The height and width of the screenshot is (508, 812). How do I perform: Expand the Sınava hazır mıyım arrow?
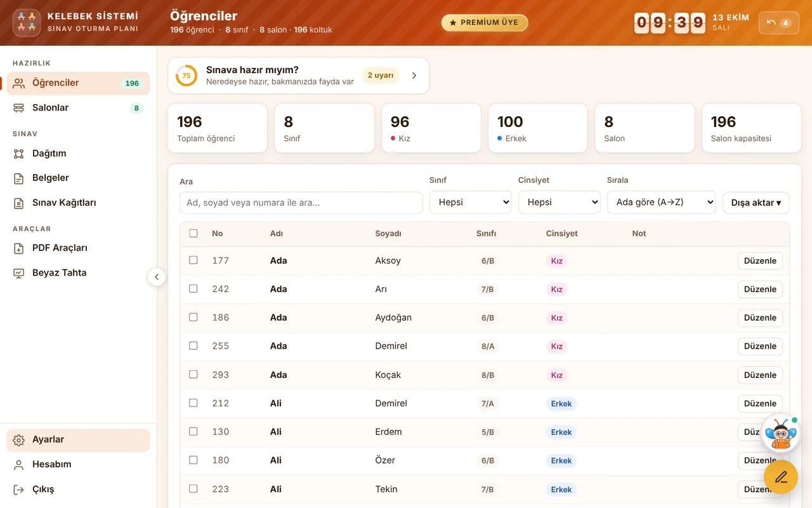[414, 76]
